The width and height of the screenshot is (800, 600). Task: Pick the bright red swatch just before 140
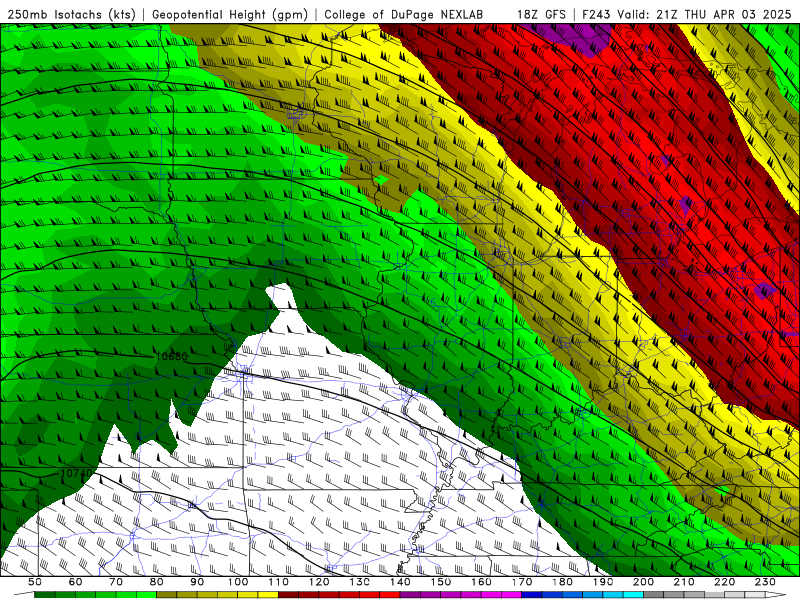coord(390,595)
